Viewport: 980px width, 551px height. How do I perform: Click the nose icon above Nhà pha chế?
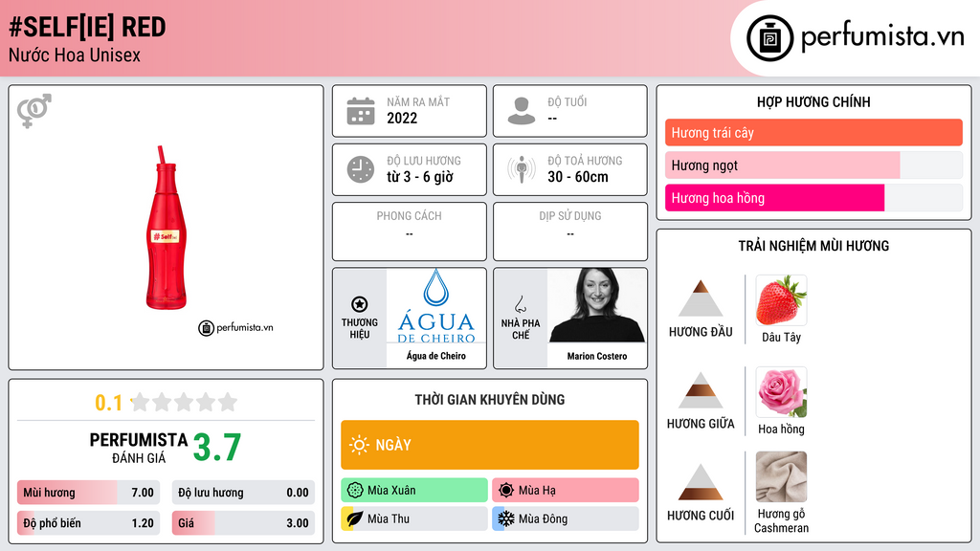(x=520, y=304)
